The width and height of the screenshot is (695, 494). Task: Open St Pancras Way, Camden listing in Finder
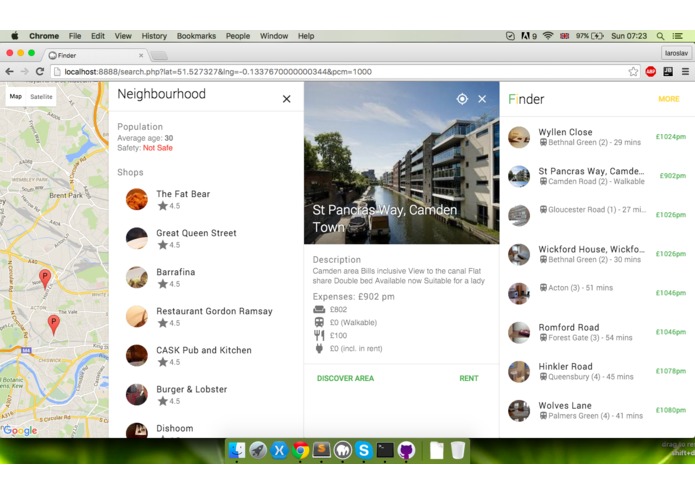pyautogui.click(x=597, y=176)
